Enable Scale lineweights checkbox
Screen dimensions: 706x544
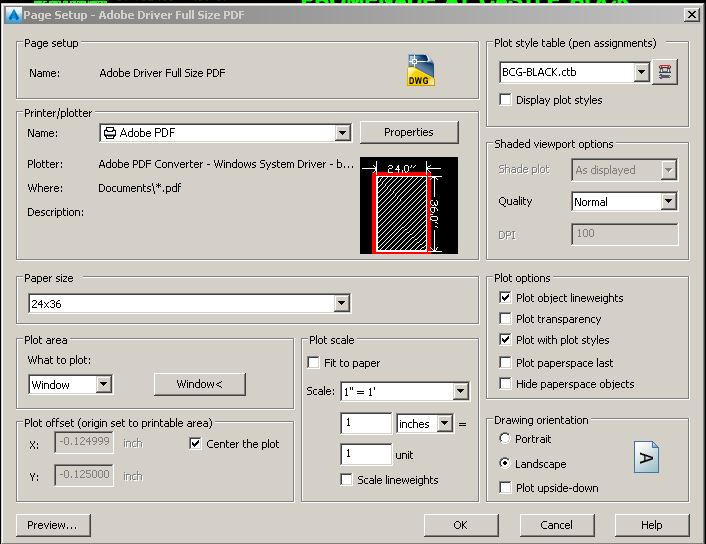click(x=346, y=480)
